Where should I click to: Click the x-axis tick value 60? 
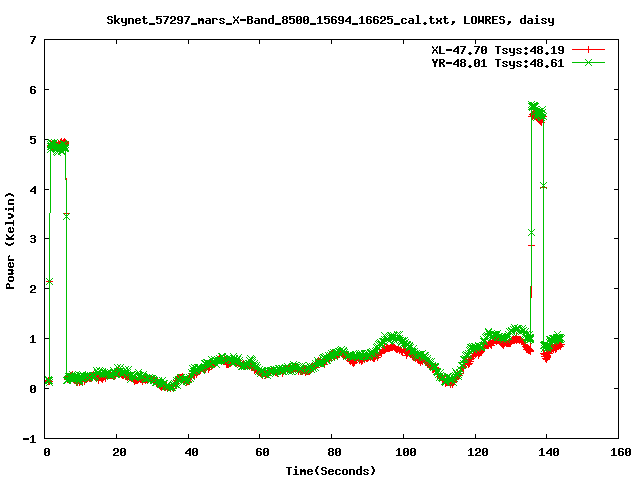click(x=262, y=452)
